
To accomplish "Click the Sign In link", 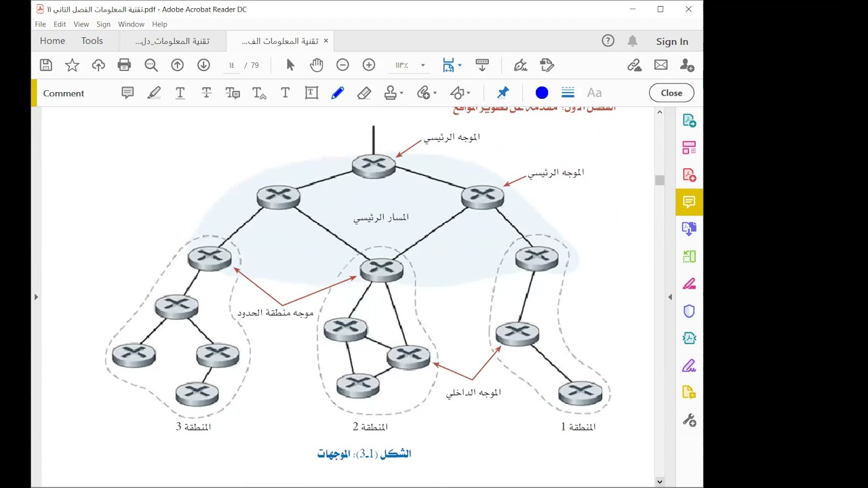I will pyautogui.click(x=672, y=41).
